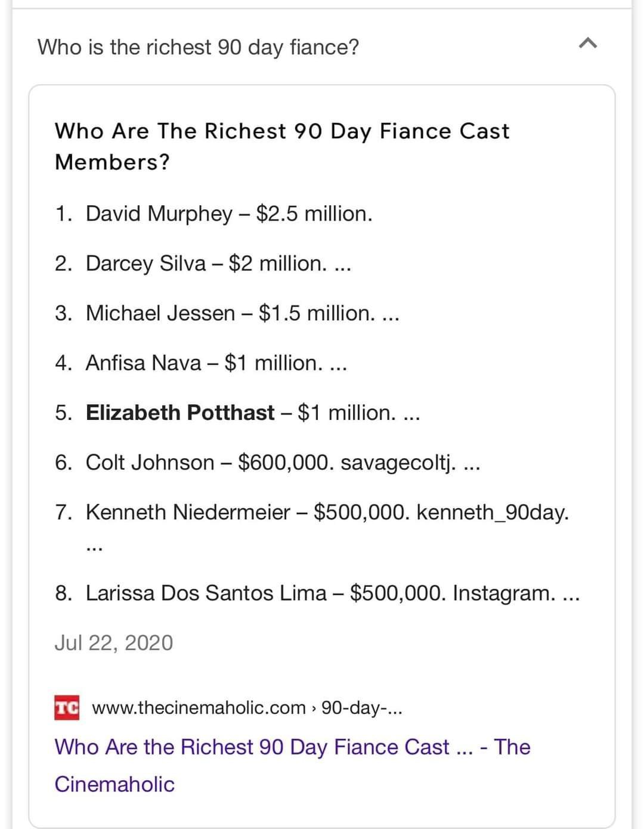Collapse the richest 90 day fiance question
This screenshot has width=644, height=829.
pyautogui.click(x=587, y=43)
